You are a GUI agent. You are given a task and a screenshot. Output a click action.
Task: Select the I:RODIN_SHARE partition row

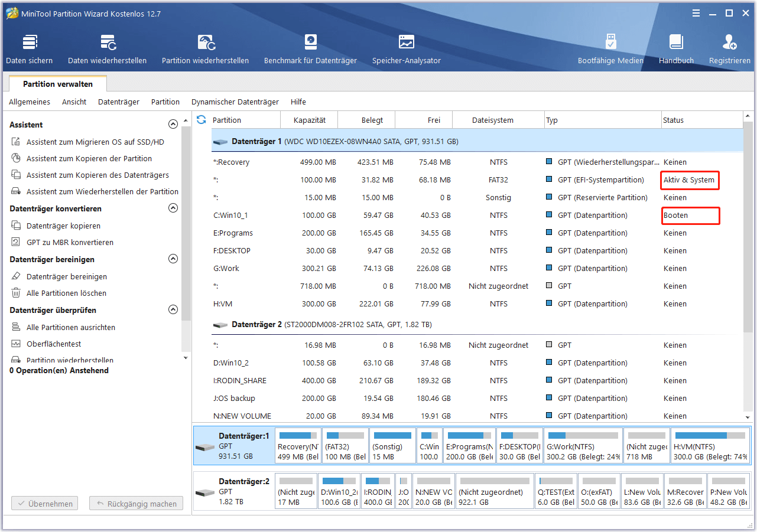pos(477,381)
